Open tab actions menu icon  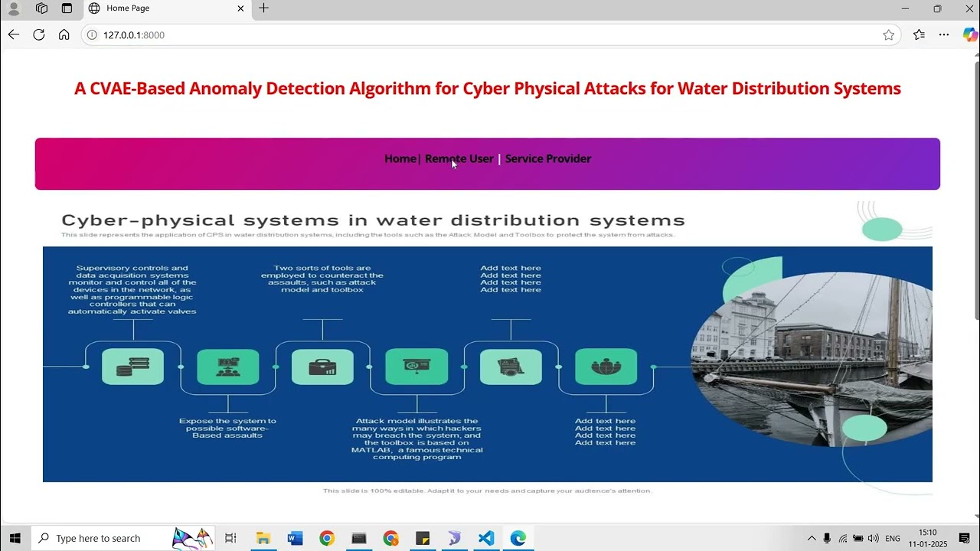[67, 8]
